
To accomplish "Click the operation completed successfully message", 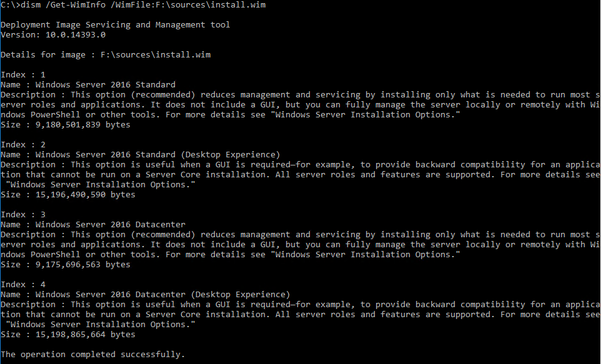I will [92, 355].
